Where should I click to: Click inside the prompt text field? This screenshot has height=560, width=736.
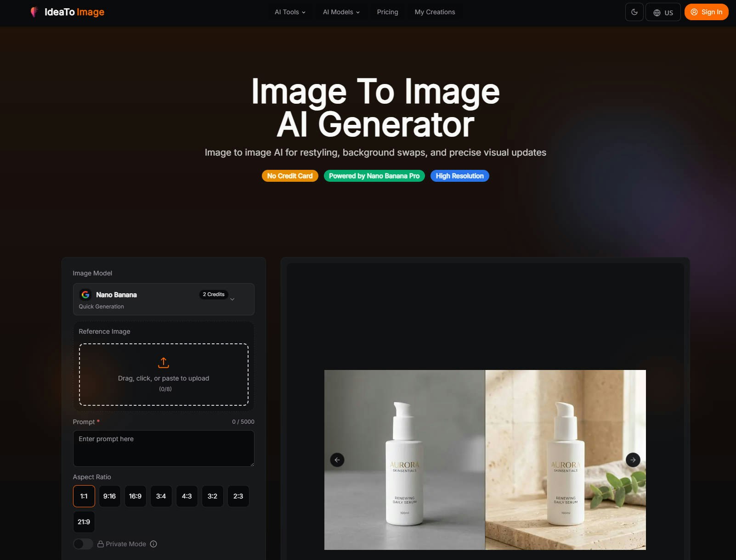click(164, 448)
